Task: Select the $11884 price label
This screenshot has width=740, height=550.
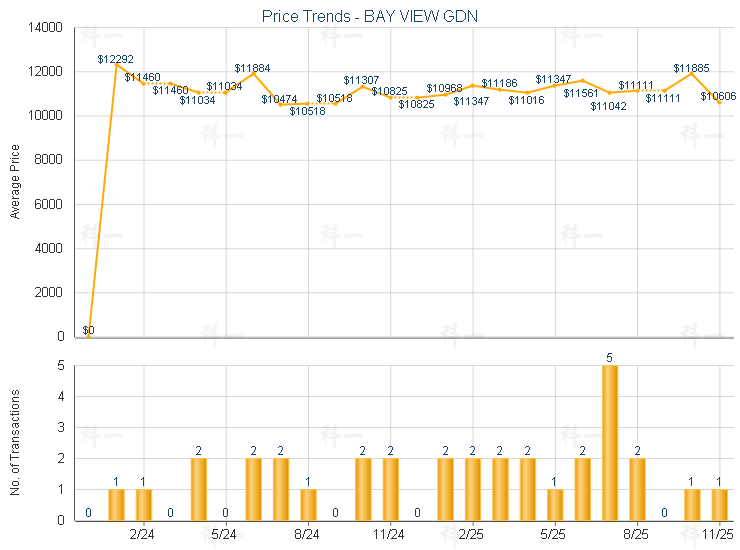Action: pyautogui.click(x=252, y=68)
